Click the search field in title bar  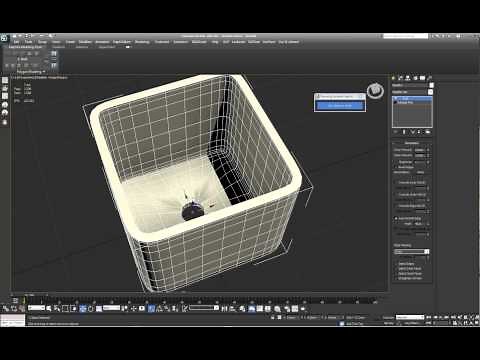click(x=405, y=36)
